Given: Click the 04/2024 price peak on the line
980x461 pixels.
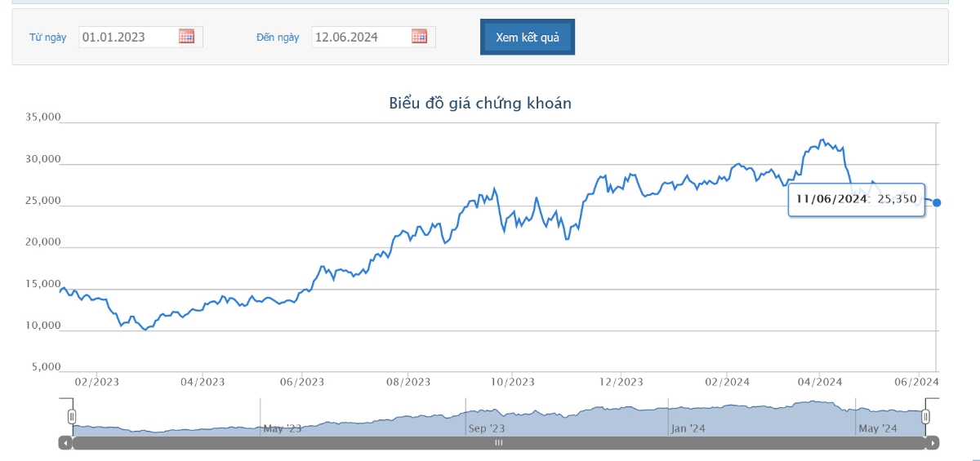Looking at the screenshot, I should tap(822, 140).
